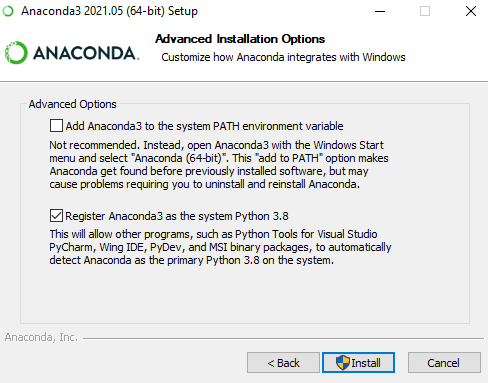
Task: Start installation with the Install button
Action: point(358,363)
